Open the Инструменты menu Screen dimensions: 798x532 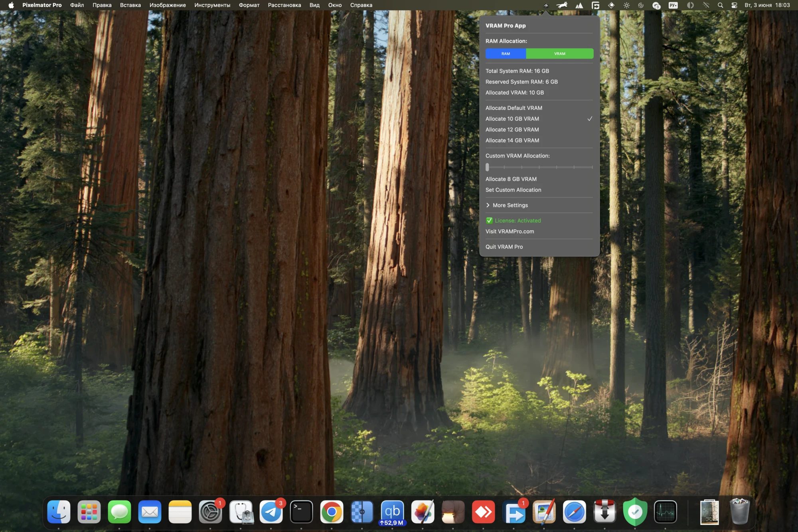[x=212, y=5]
